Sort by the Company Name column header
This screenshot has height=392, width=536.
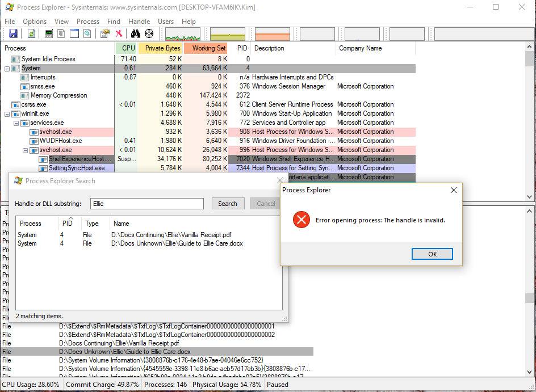(x=376, y=48)
